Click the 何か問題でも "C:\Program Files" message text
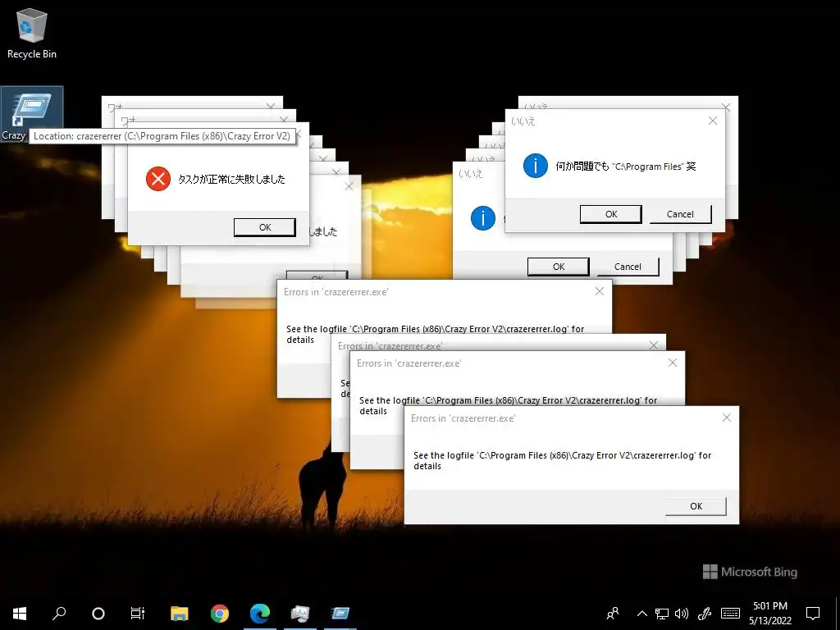840x630 pixels. click(626, 166)
